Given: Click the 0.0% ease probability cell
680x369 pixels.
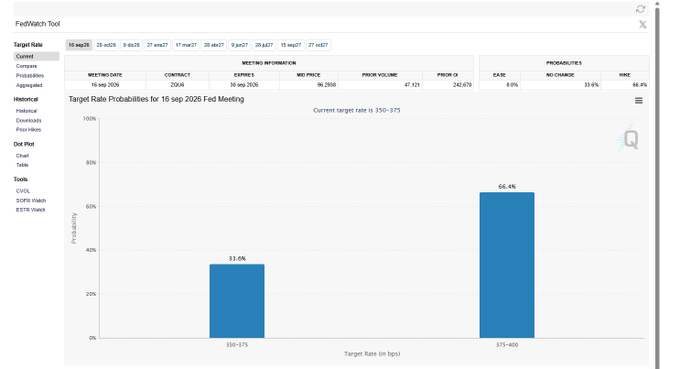Looking at the screenshot, I should pyautogui.click(x=500, y=85).
